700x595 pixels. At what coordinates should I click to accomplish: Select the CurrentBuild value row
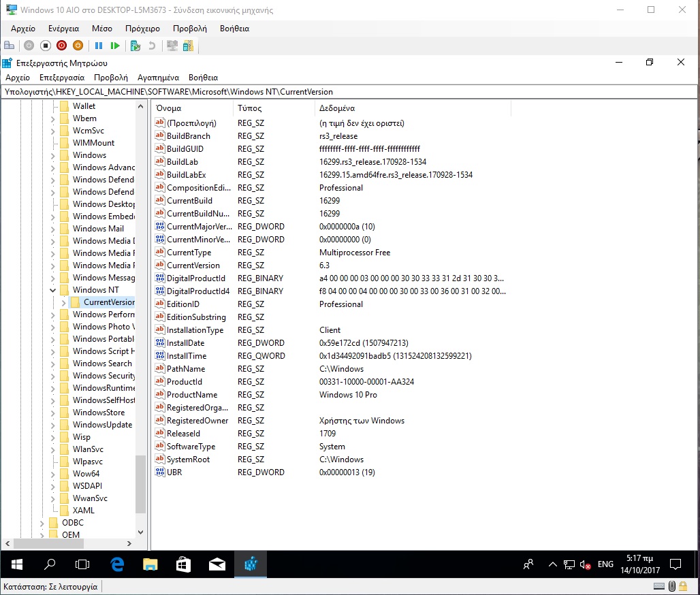(332, 200)
